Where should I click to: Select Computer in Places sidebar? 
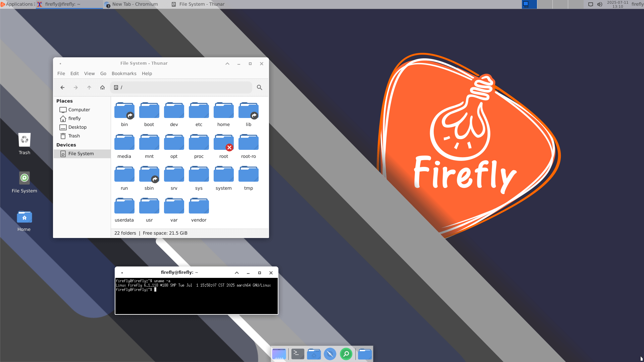tap(82, 110)
